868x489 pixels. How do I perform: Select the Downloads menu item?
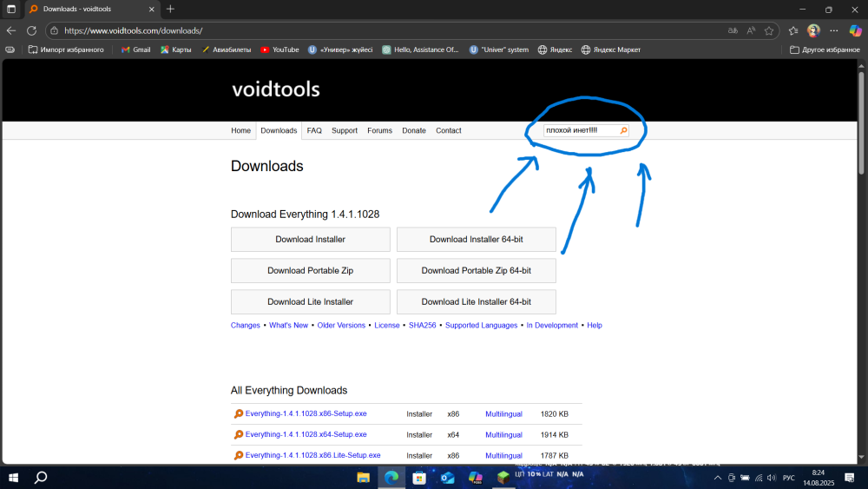coord(279,130)
